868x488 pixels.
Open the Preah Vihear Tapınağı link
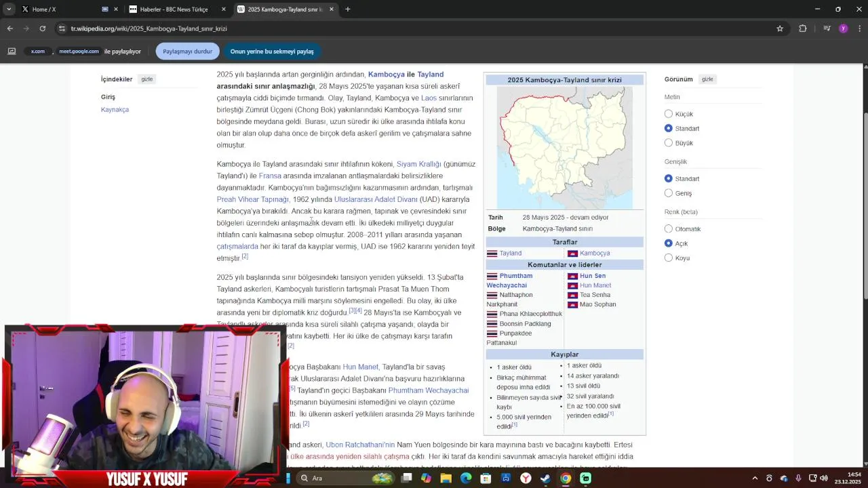(252, 199)
